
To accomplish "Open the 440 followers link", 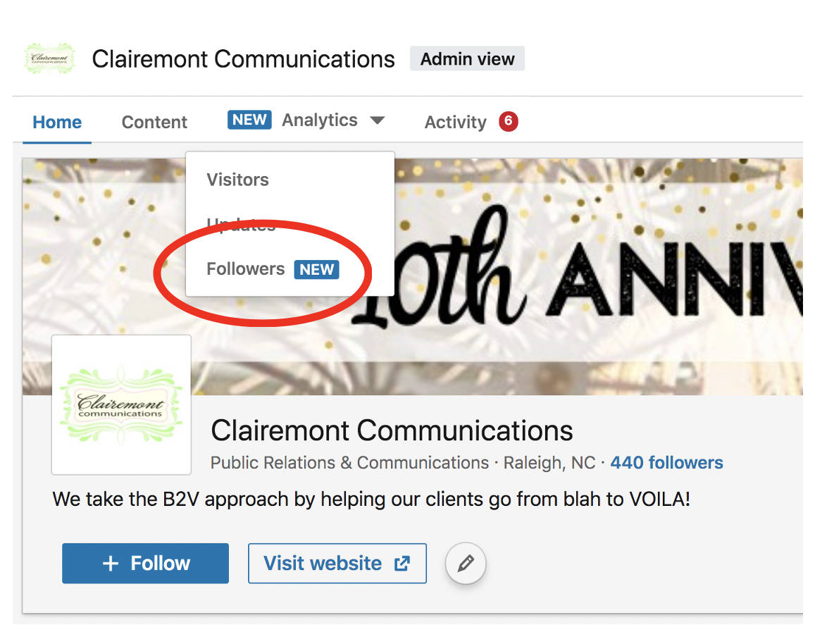I will [666, 462].
